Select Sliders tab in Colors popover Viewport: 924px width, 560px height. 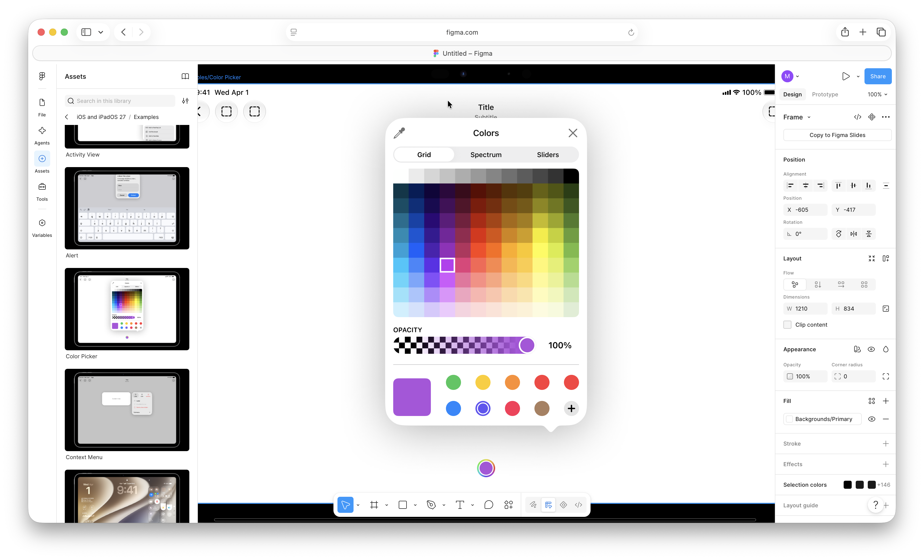pyautogui.click(x=548, y=155)
